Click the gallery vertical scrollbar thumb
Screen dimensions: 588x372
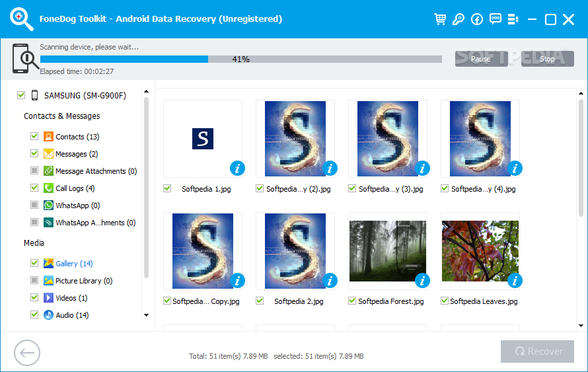point(581,157)
